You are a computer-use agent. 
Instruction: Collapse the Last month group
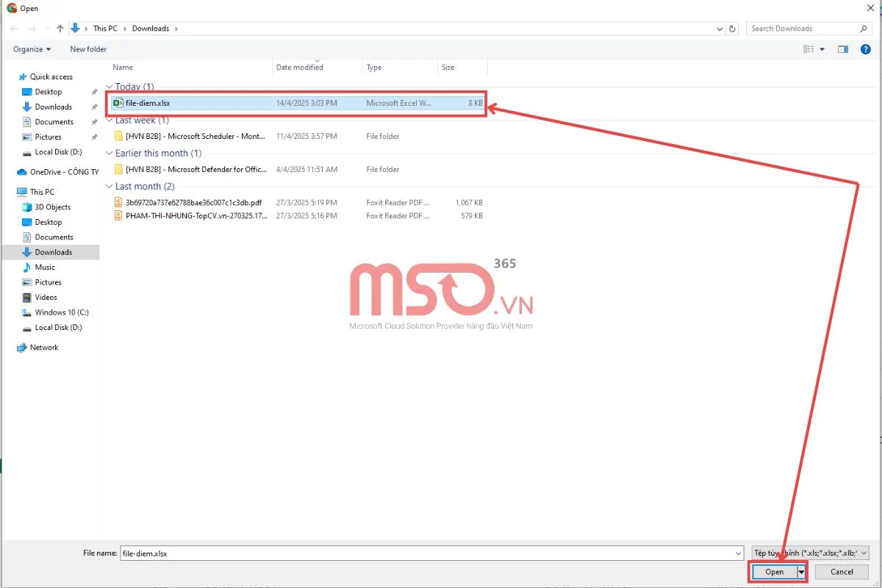tap(110, 187)
